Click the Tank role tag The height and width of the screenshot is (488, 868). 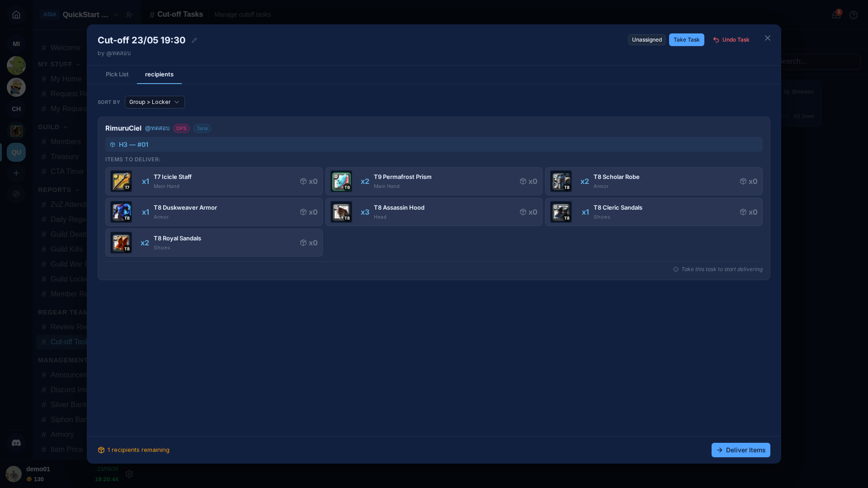pos(202,128)
